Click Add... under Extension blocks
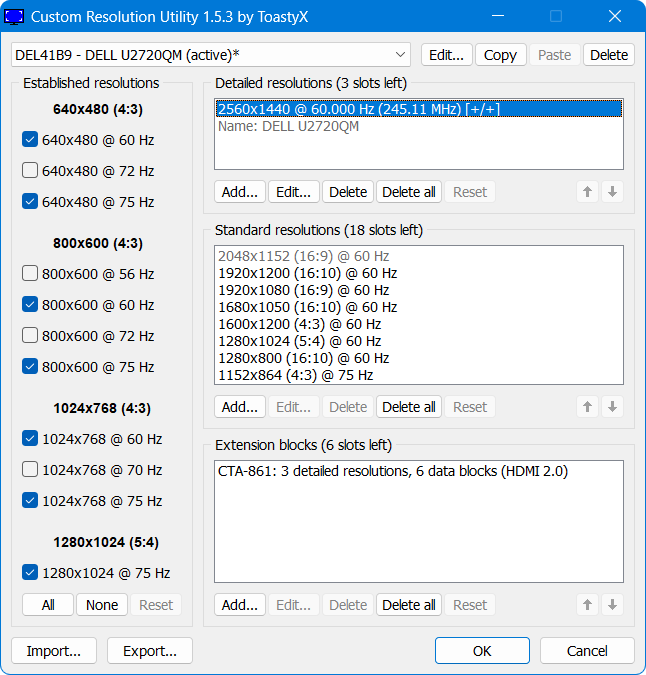 pyautogui.click(x=240, y=605)
